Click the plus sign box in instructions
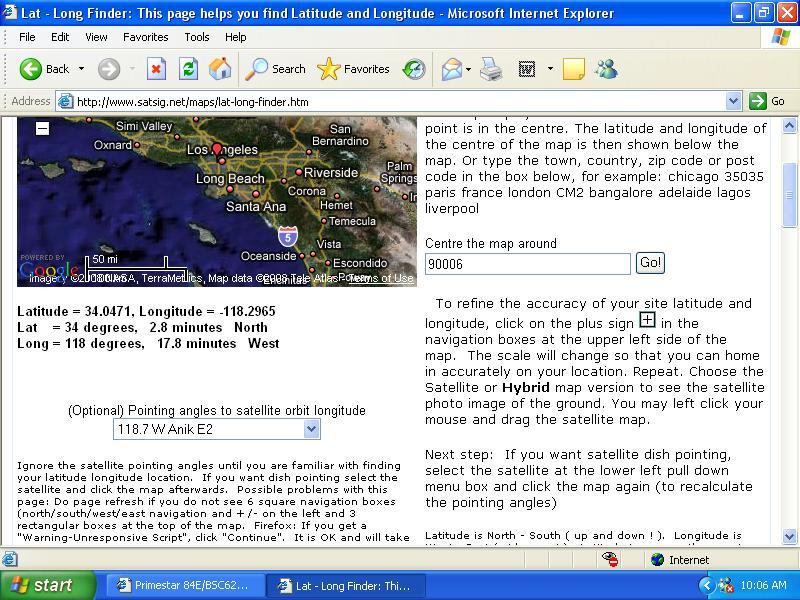This screenshot has width=800, height=600. click(647, 320)
